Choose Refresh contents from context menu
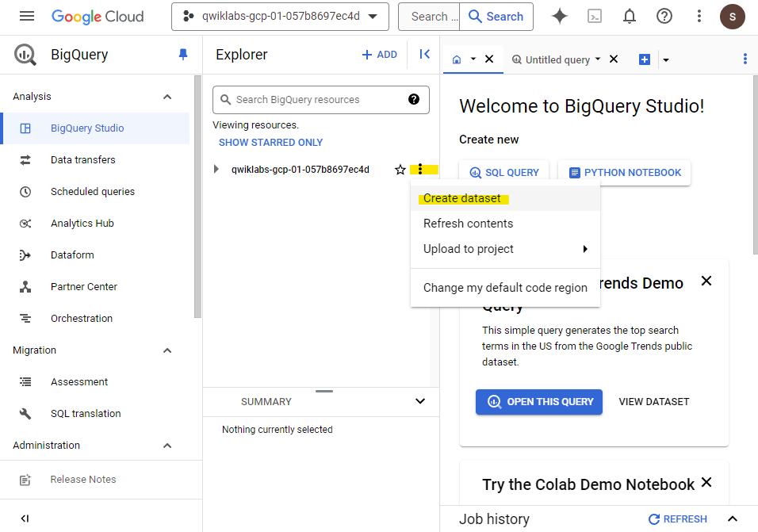The image size is (758, 532). click(x=505, y=224)
